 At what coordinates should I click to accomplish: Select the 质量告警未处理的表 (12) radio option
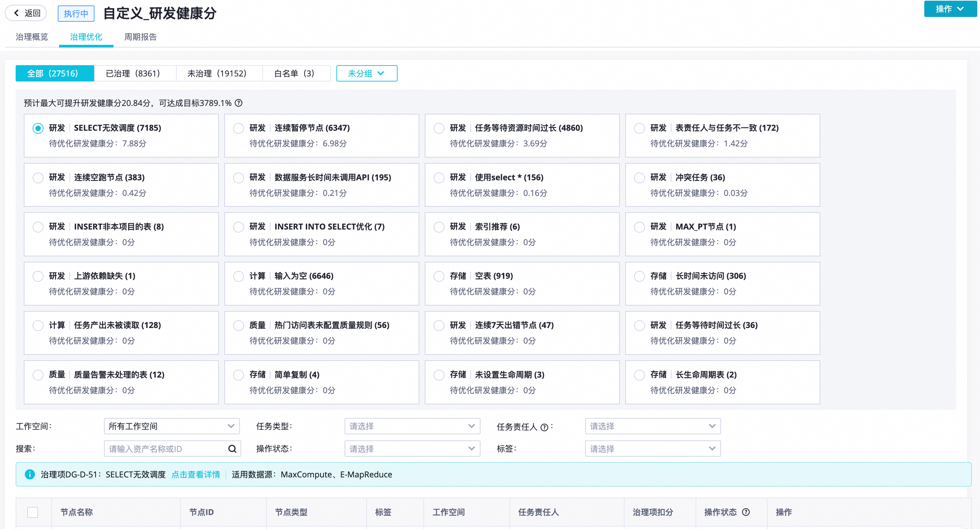point(38,375)
